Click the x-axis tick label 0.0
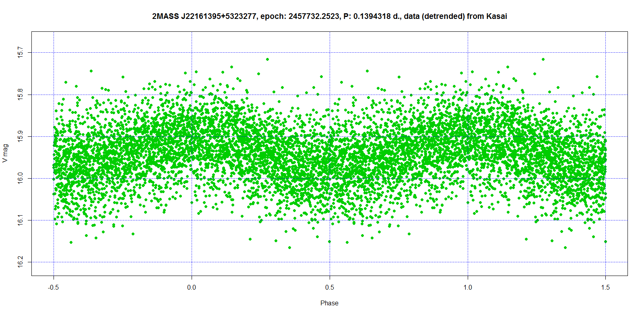 point(192,287)
